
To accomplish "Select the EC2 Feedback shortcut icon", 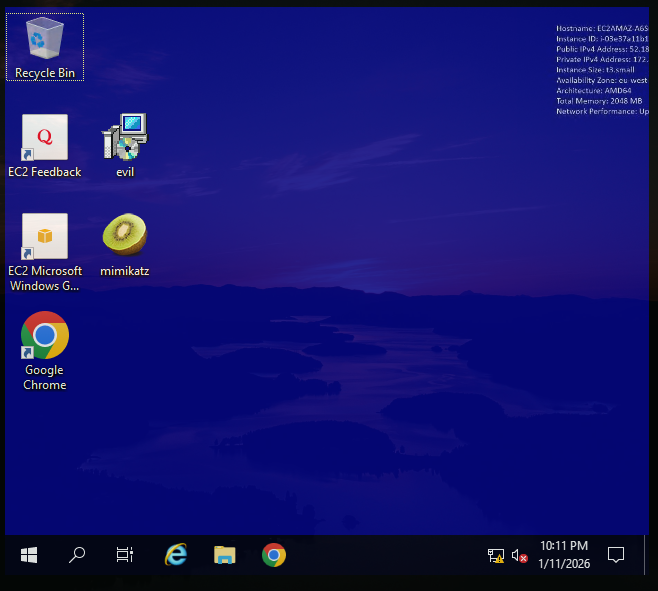I will [45, 138].
